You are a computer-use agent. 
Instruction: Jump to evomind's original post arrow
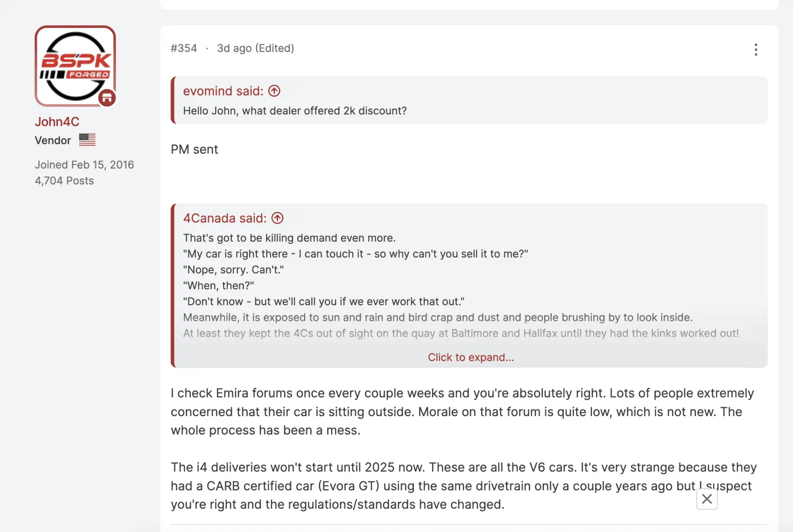click(x=274, y=91)
